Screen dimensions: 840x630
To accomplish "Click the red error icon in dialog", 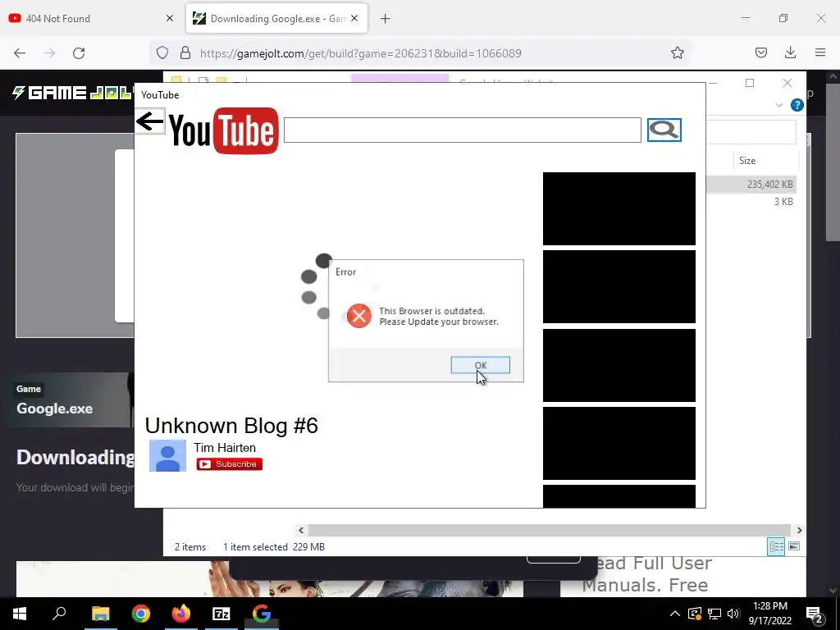I will click(x=359, y=316).
